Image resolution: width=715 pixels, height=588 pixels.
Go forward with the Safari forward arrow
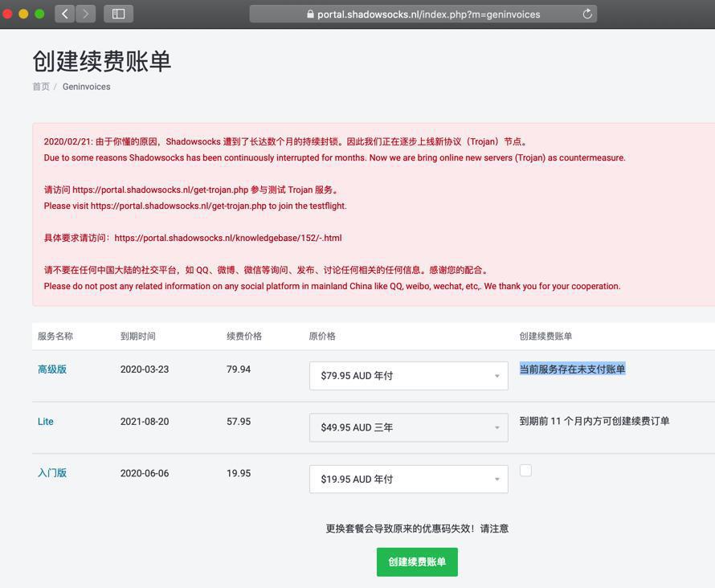click(x=86, y=14)
